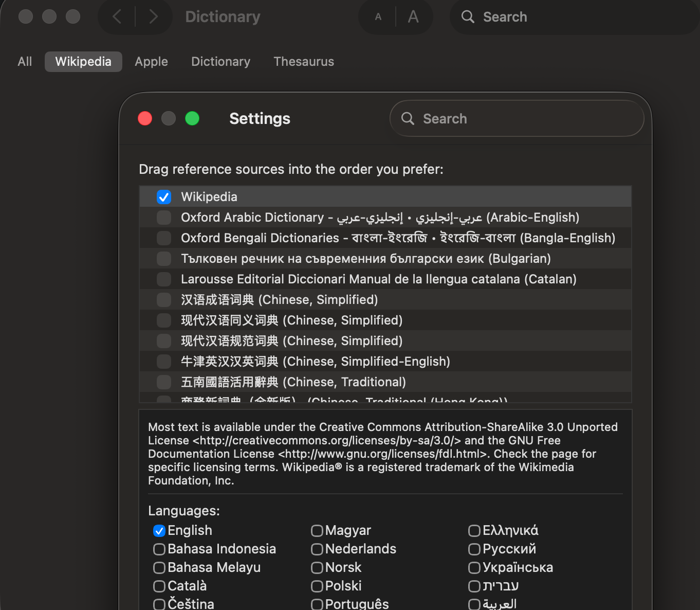The width and height of the screenshot is (700, 610).
Task: Select Oxford Arabic Dictionary row text
Action: pyautogui.click(x=380, y=218)
